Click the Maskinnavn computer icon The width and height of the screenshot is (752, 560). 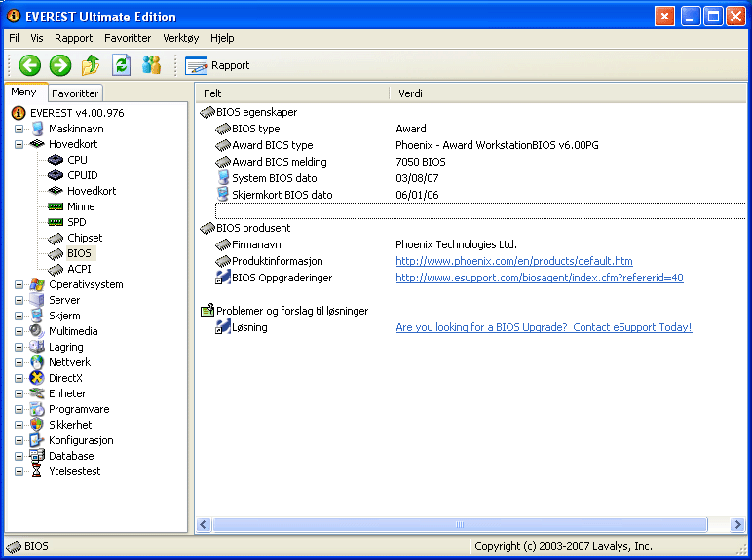click(37, 129)
